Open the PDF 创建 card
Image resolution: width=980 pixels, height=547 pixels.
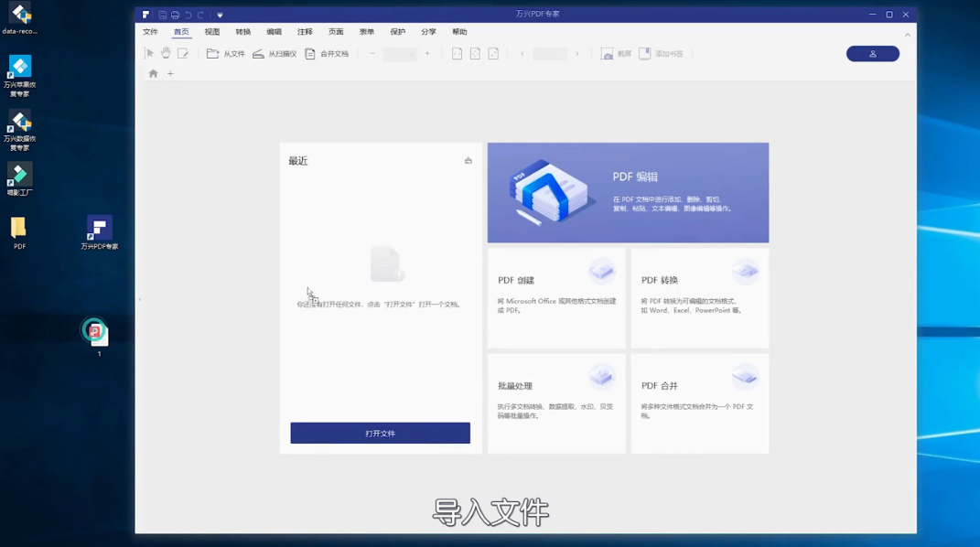point(556,298)
